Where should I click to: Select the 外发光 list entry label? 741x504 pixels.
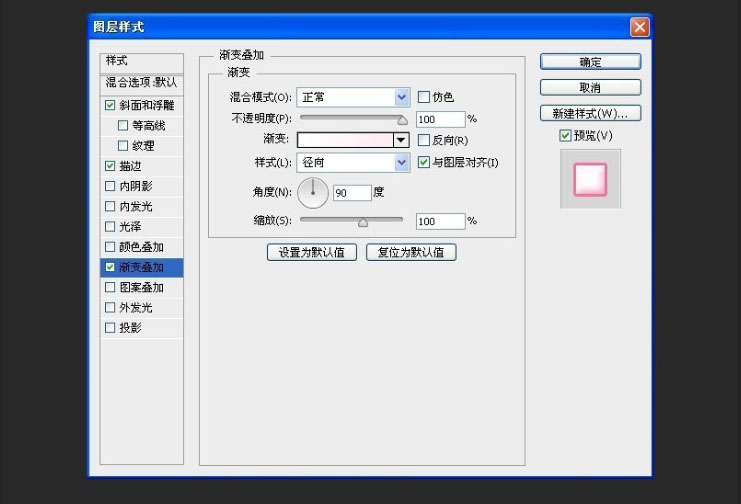136,308
